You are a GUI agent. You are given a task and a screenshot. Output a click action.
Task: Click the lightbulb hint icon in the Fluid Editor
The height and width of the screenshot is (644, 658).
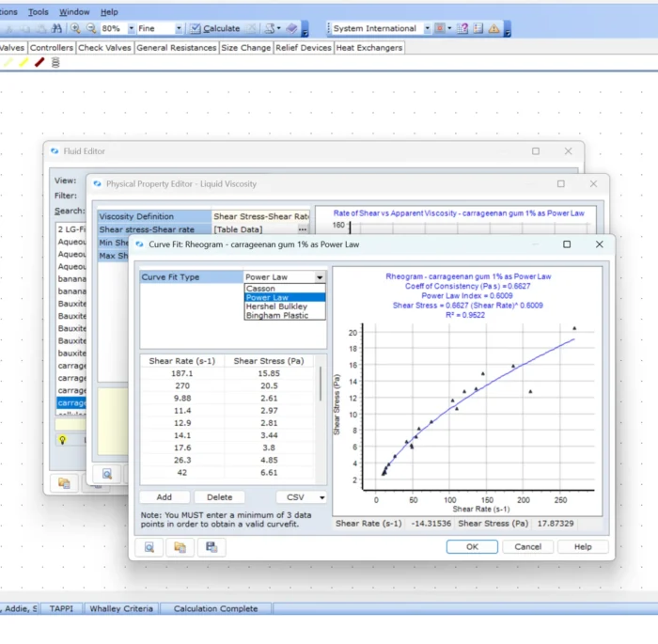[x=63, y=440]
